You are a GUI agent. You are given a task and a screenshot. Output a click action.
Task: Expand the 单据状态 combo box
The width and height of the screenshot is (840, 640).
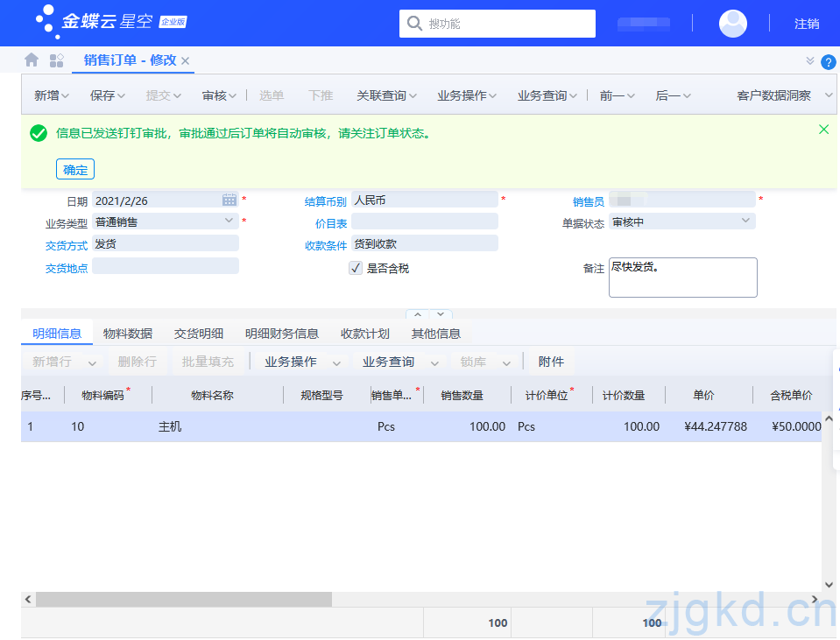[x=745, y=221]
